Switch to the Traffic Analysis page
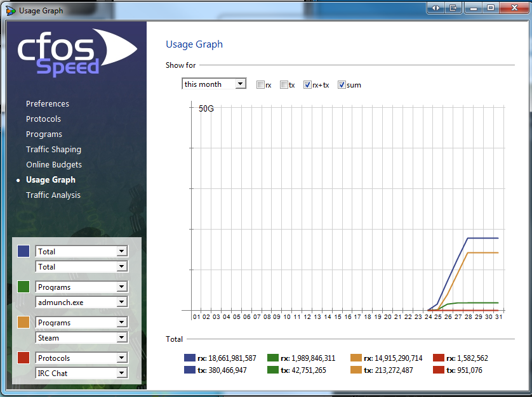Viewport: 532px width, 397px height. pyautogui.click(x=53, y=195)
